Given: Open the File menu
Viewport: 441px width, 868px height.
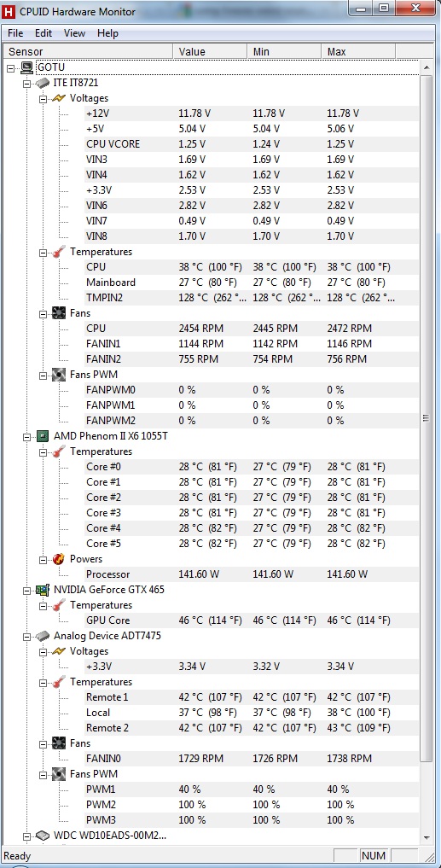Looking at the screenshot, I should click(15, 33).
